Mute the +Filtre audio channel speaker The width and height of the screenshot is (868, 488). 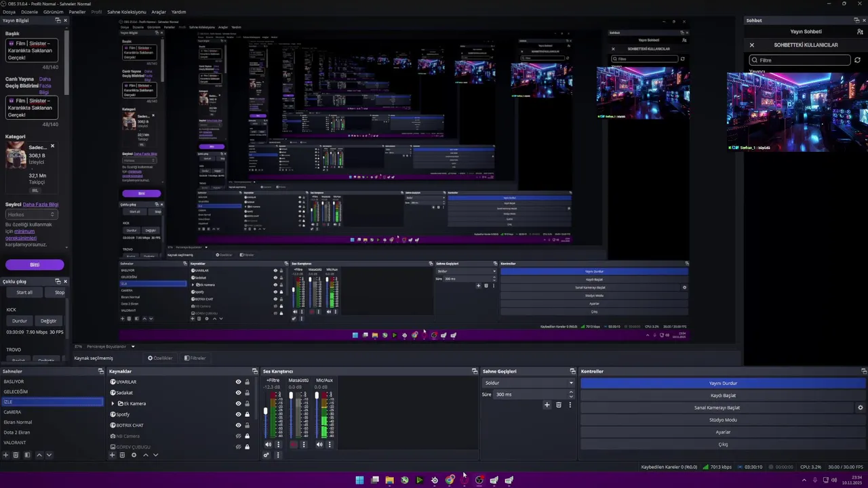pyautogui.click(x=268, y=445)
